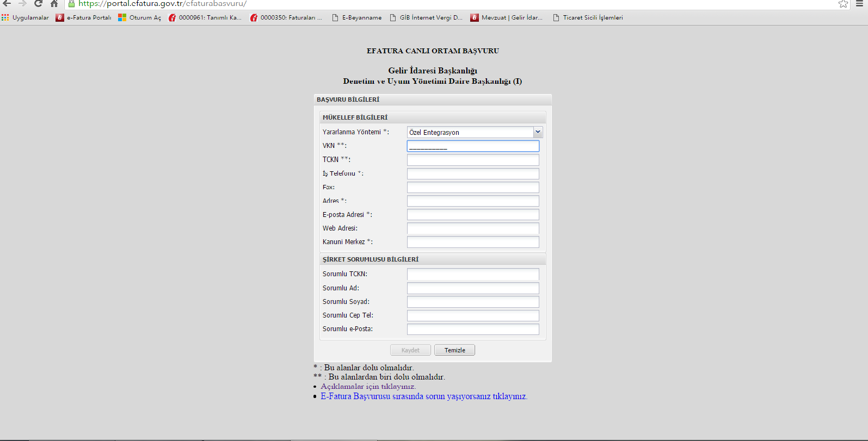Click the Temizle button

click(454, 350)
